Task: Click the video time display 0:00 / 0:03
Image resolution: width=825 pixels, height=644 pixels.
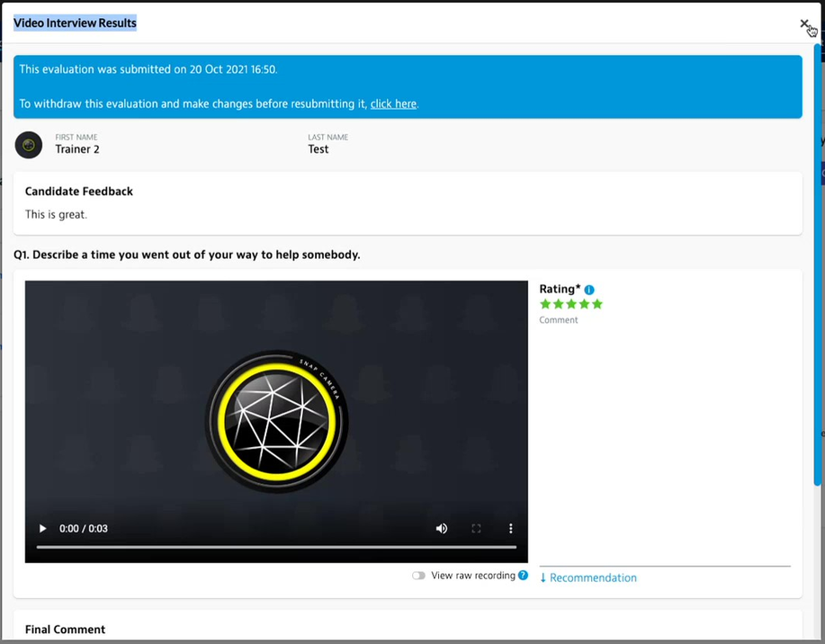Action: point(83,529)
